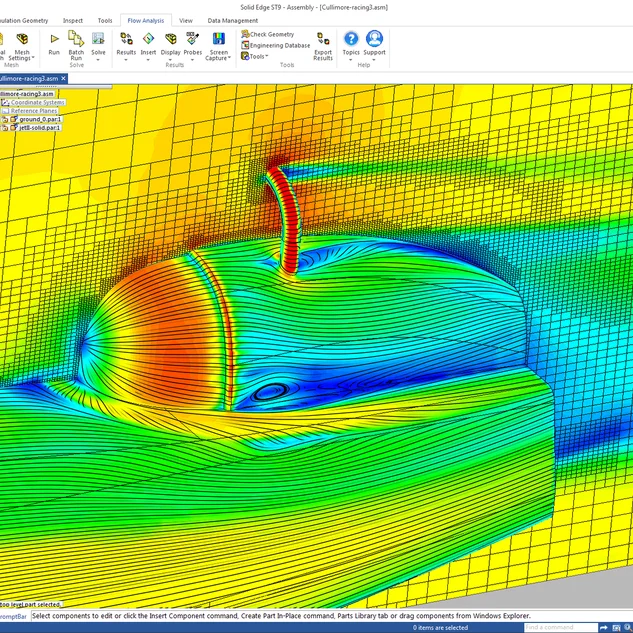The image size is (633, 633).
Task: Expand the Results dropdown arrow
Action: click(126, 60)
